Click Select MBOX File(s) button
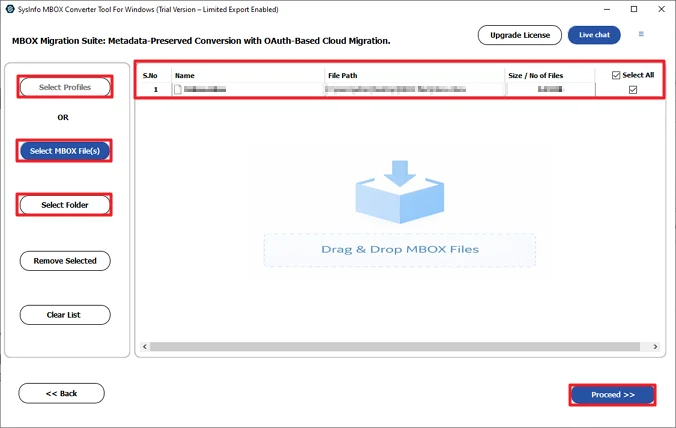Viewport: 676px width, 428px height. click(65, 151)
